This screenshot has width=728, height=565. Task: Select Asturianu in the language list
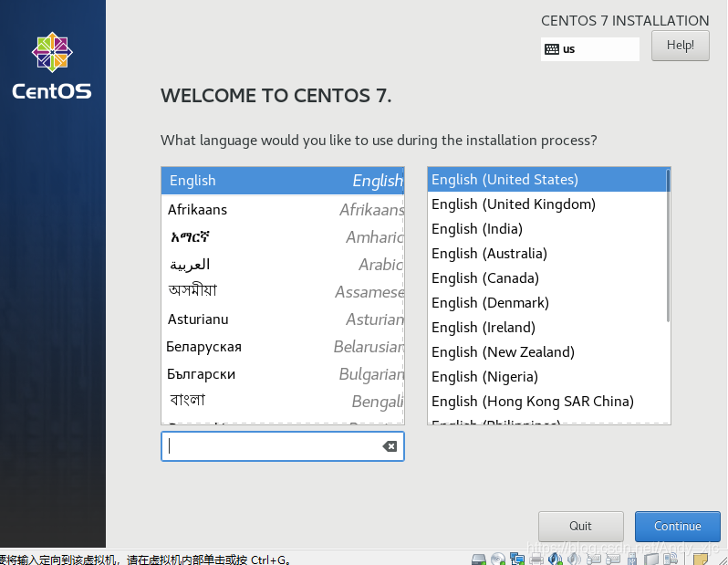click(283, 319)
